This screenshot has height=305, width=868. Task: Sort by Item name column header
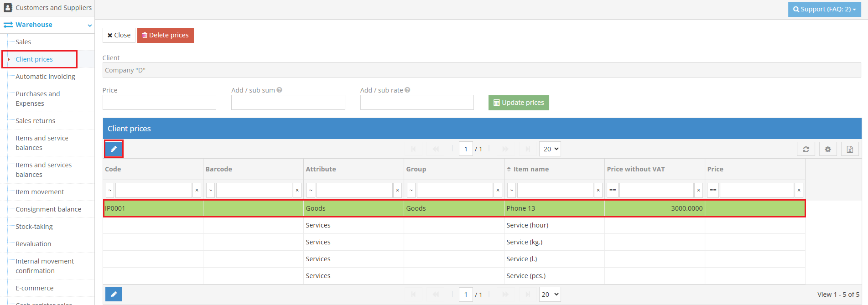530,169
